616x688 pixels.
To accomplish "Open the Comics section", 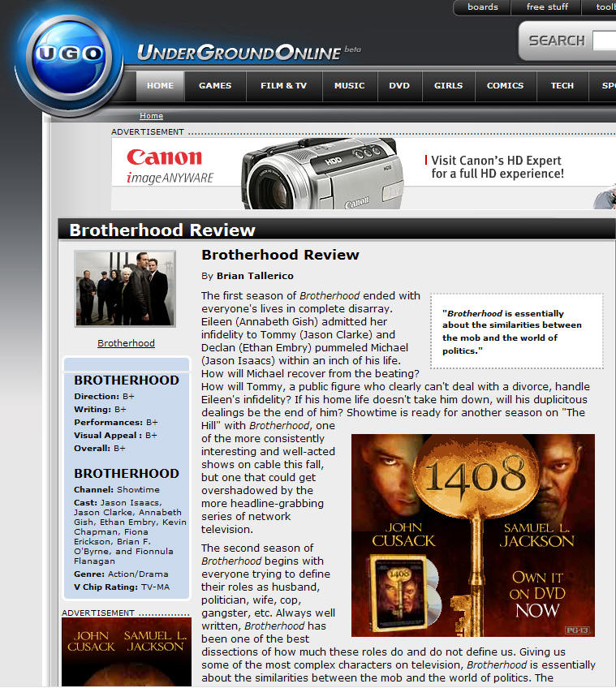I will click(506, 85).
